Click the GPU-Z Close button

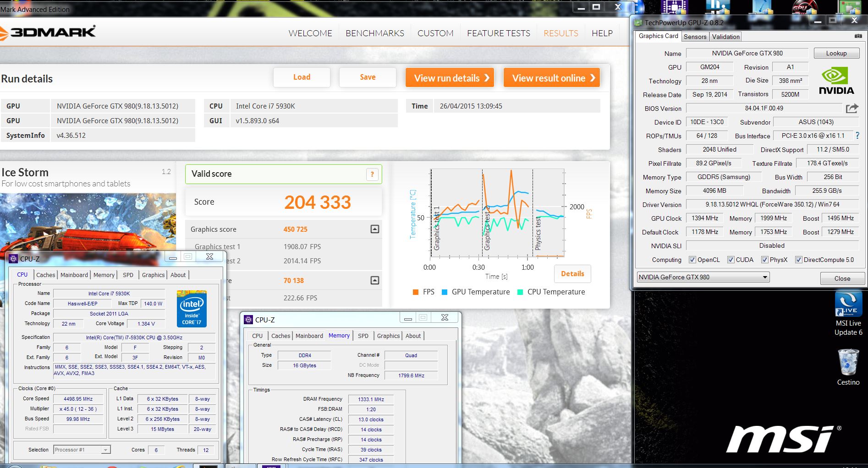click(842, 278)
